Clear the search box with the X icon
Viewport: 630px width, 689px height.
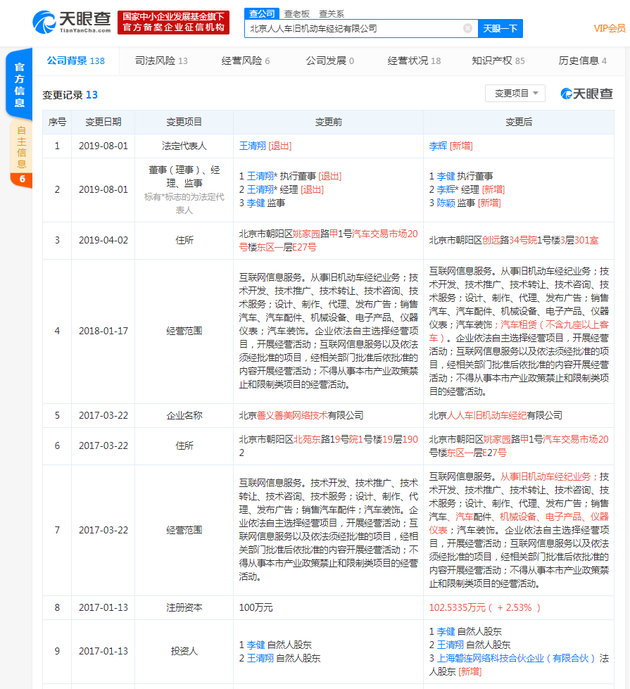click(467, 29)
